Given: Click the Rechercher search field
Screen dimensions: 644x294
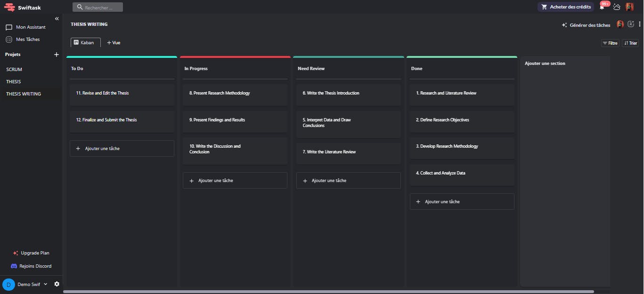Looking at the screenshot, I should pos(98,8).
